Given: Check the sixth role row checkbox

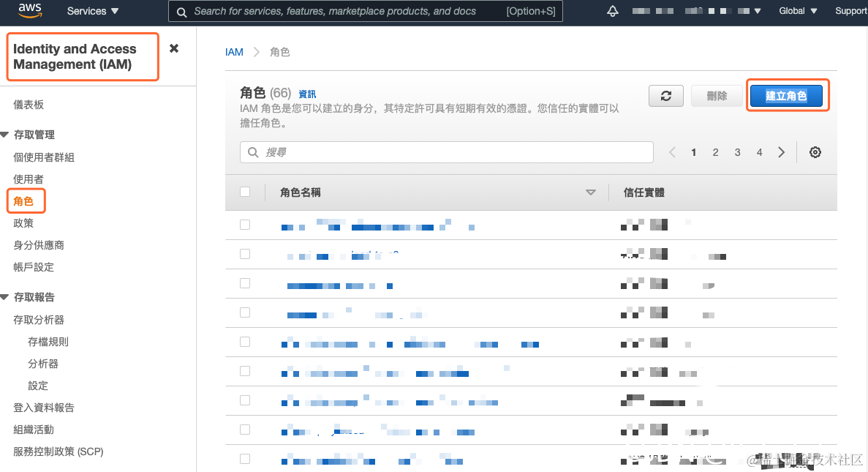Looking at the screenshot, I should coord(245,371).
